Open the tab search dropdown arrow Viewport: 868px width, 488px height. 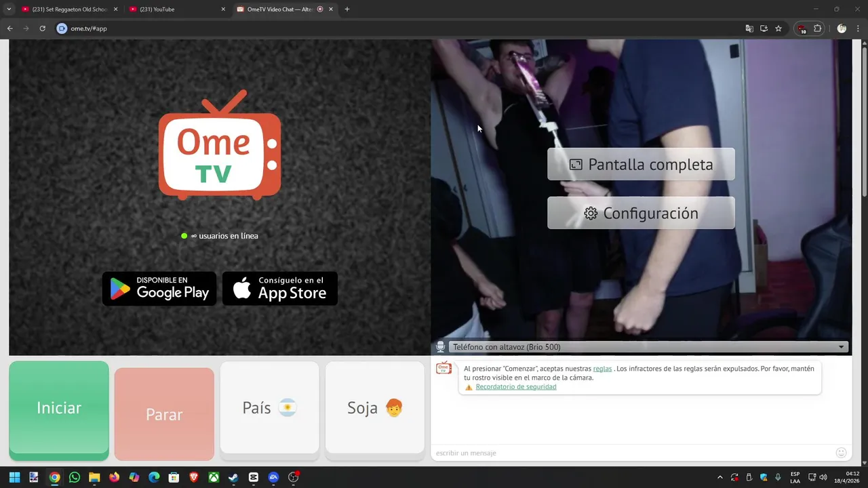pyautogui.click(x=9, y=9)
